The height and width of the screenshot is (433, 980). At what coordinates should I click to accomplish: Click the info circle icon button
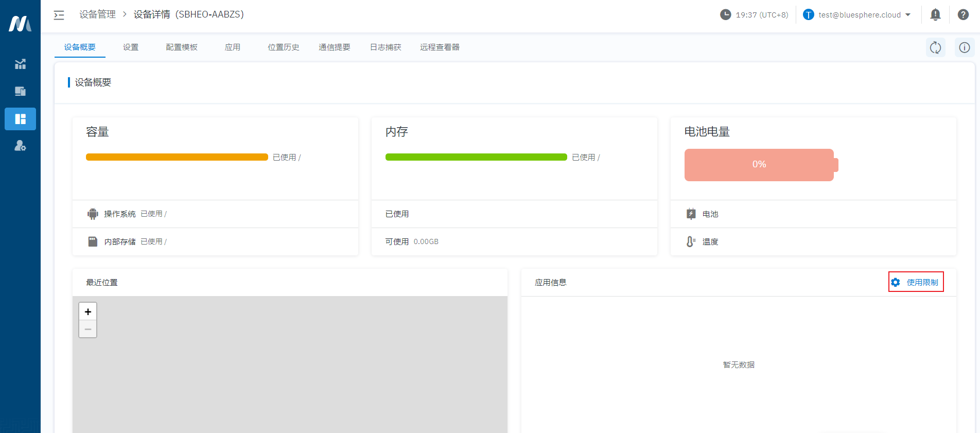coord(964,48)
